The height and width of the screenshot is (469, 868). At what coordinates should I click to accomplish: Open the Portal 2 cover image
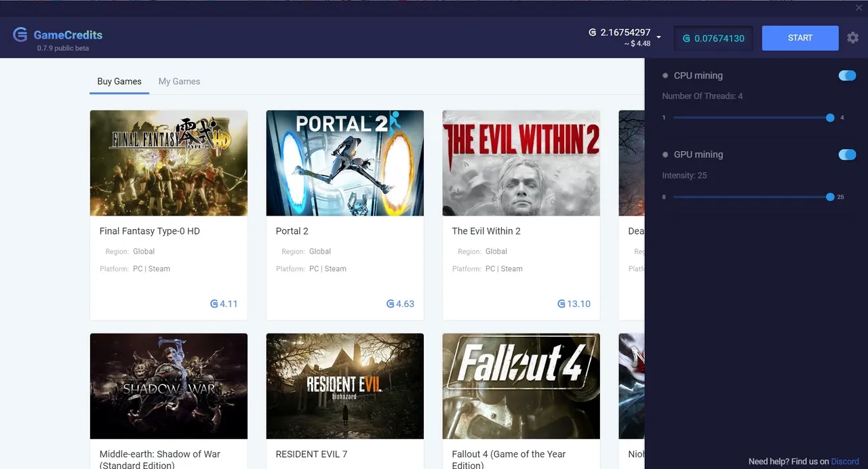pyautogui.click(x=345, y=163)
